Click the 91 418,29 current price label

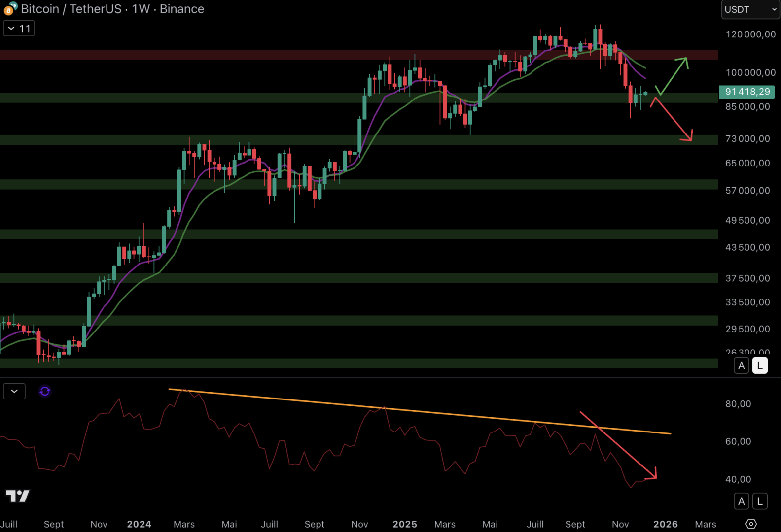pyautogui.click(x=747, y=92)
